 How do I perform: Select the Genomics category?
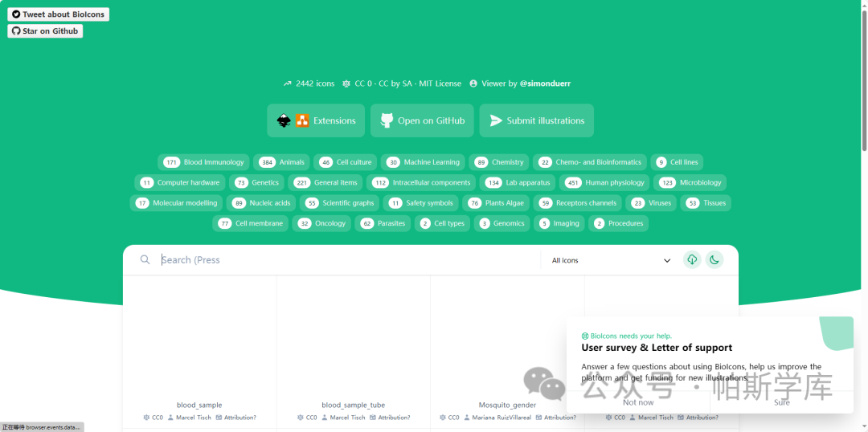tap(502, 223)
